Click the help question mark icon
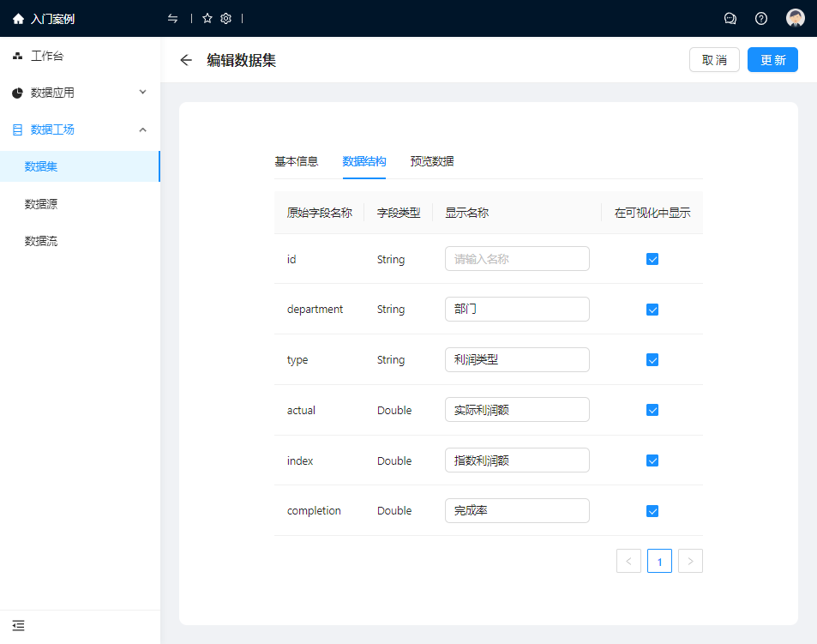 (761, 19)
